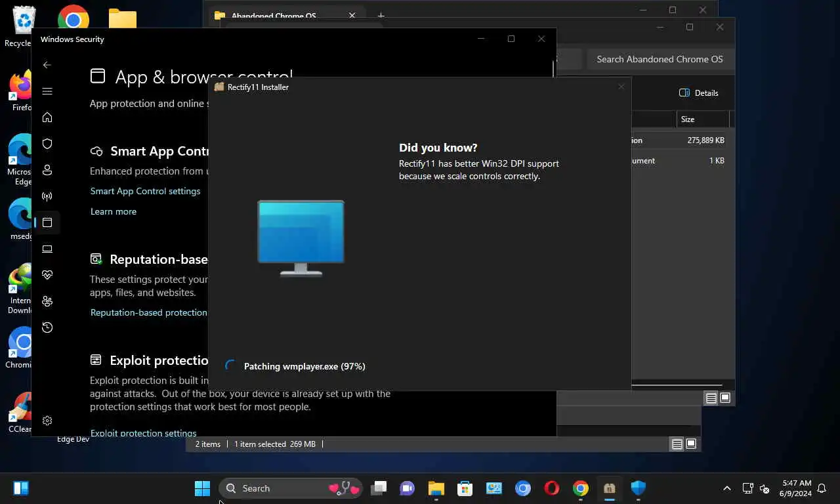The width and height of the screenshot is (840, 504).
Task: Open Device performance & health heart icon
Action: (47, 275)
